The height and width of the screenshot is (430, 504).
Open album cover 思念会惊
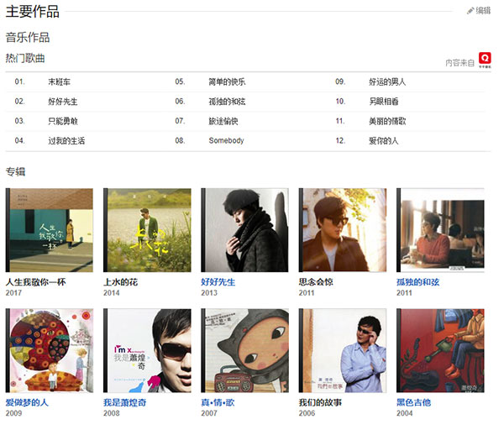coord(343,230)
